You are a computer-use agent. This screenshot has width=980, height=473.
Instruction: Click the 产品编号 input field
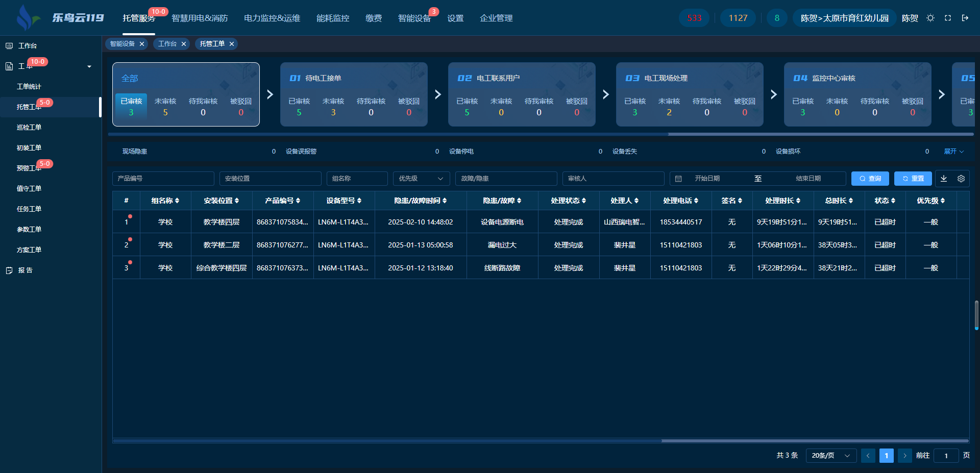click(163, 179)
